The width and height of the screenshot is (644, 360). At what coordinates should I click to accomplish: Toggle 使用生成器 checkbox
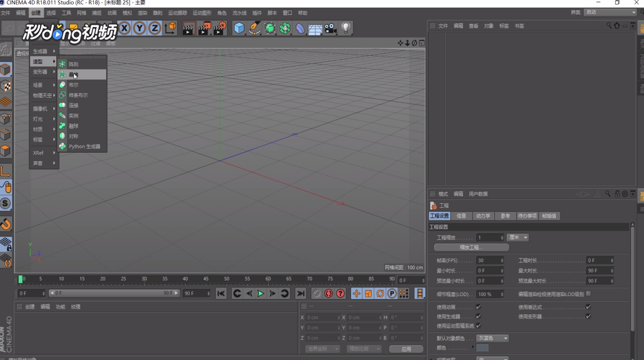(x=478, y=316)
